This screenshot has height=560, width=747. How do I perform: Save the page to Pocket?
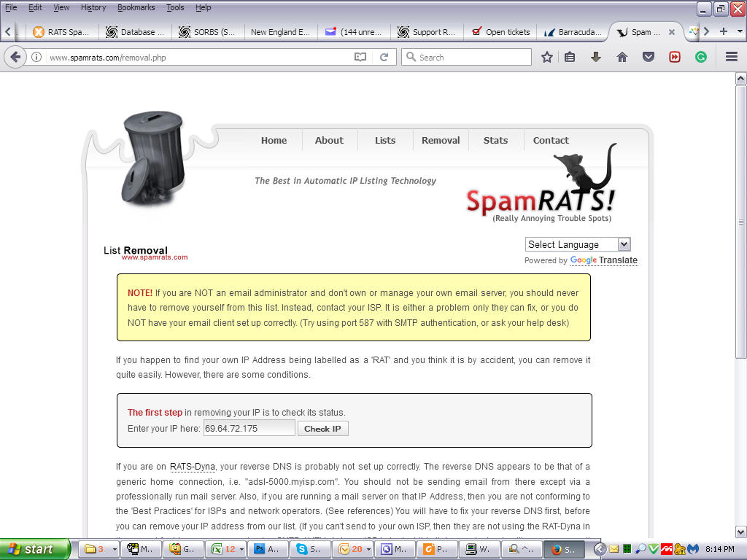click(648, 58)
